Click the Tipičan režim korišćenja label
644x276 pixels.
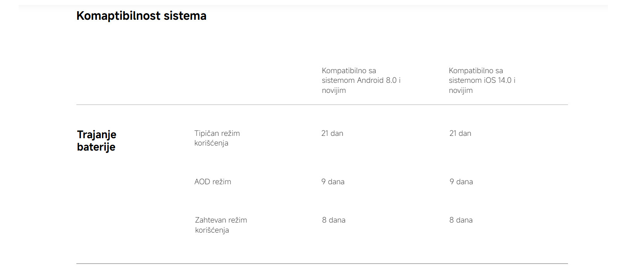tap(217, 138)
